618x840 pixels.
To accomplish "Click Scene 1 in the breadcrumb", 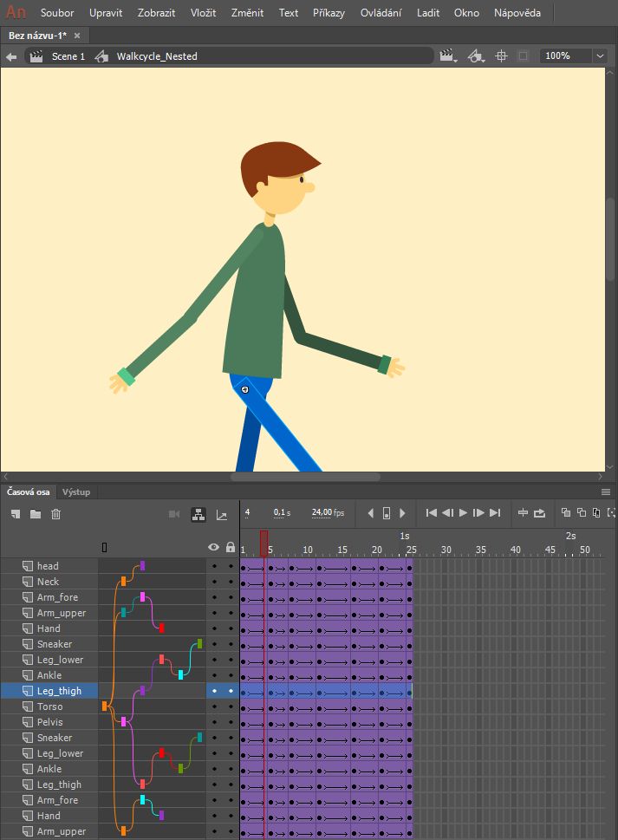I will pos(68,56).
